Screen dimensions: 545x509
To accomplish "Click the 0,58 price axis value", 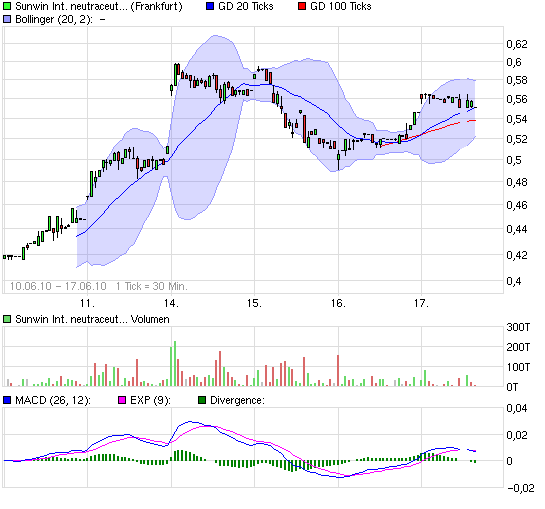I will [517, 80].
